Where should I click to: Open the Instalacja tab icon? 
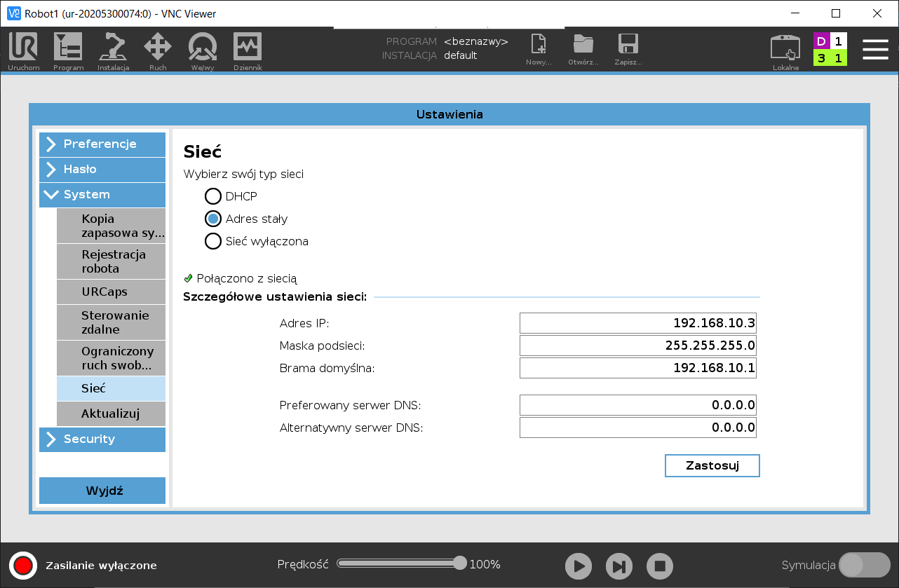point(113,51)
